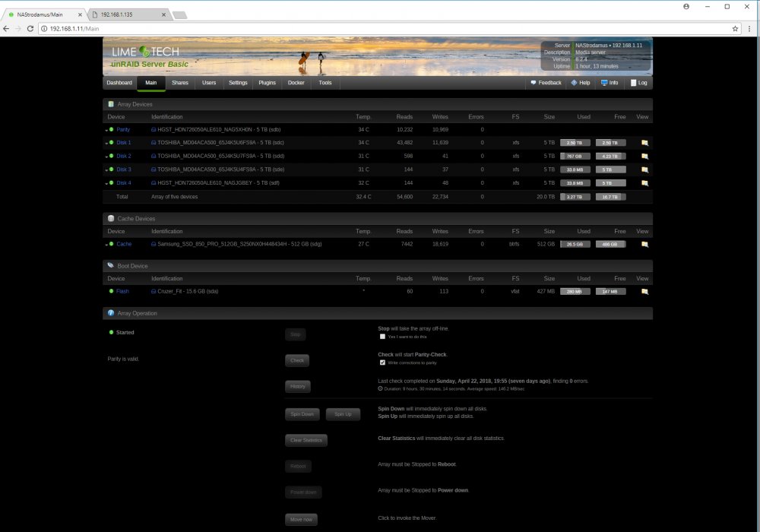Click the green status ball for Cache
The image size is (760, 532).
112,244
